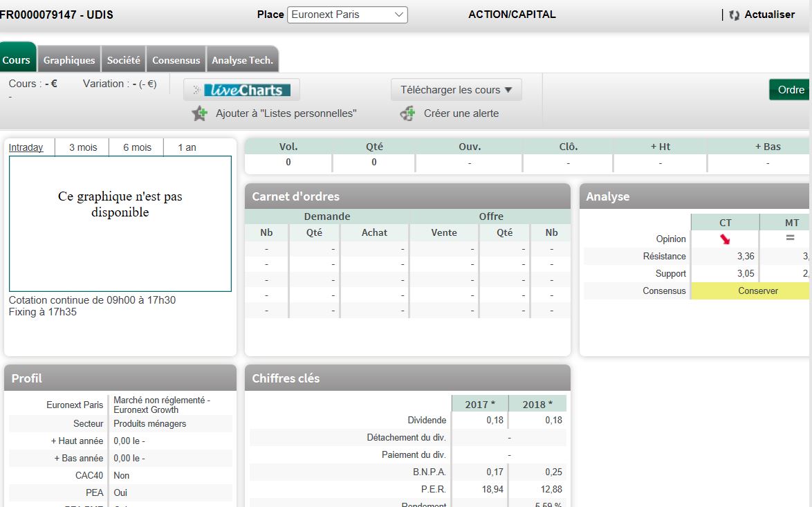This screenshot has height=507, width=812.
Task: Click the equals sign MT opinion icon
Action: tap(791, 238)
